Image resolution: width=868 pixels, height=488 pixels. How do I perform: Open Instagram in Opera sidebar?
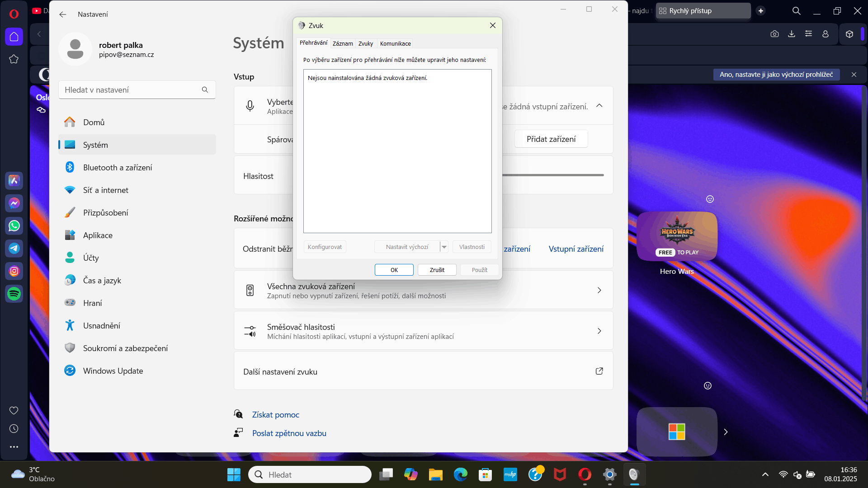pyautogui.click(x=14, y=271)
